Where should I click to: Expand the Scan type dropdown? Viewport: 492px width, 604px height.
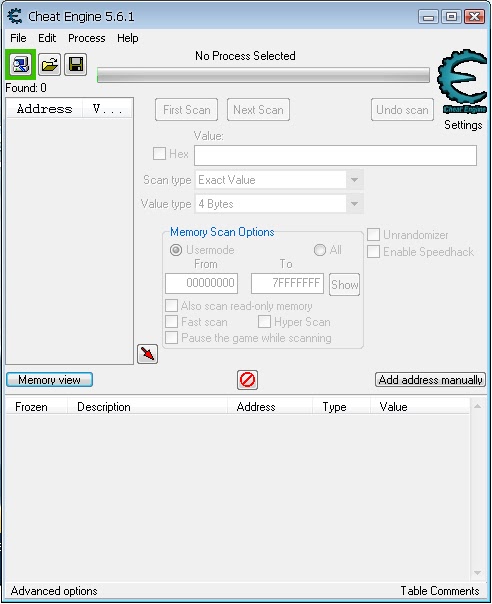pos(354,180)
